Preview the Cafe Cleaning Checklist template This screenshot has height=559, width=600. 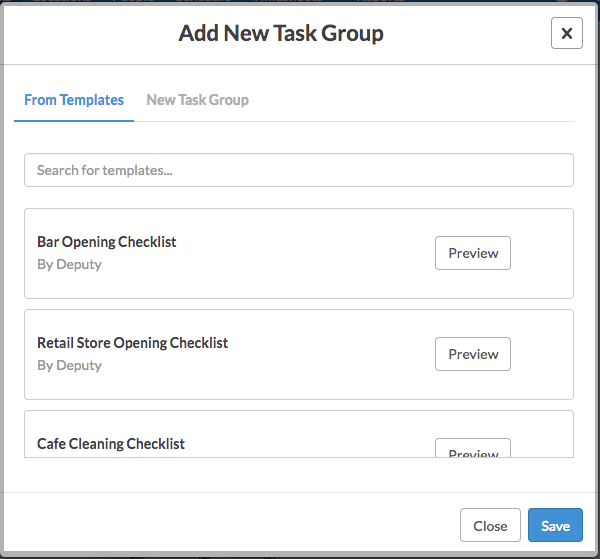pyautogui.click(x=472, y=449)
